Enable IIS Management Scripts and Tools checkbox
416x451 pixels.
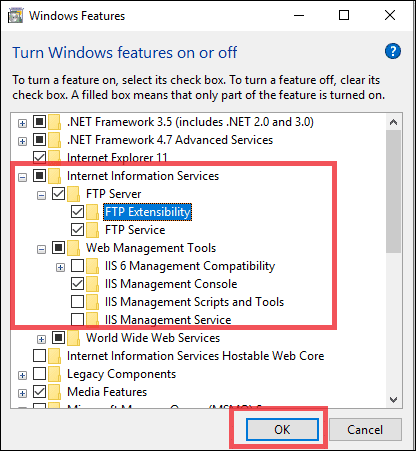click(77, 302)
